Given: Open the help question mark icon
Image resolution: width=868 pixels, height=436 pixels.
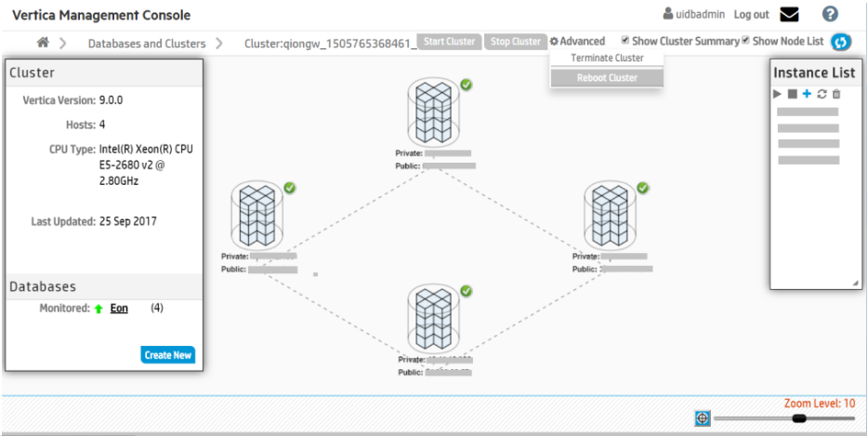Looking at the screenshot, I should coord(830,14).
